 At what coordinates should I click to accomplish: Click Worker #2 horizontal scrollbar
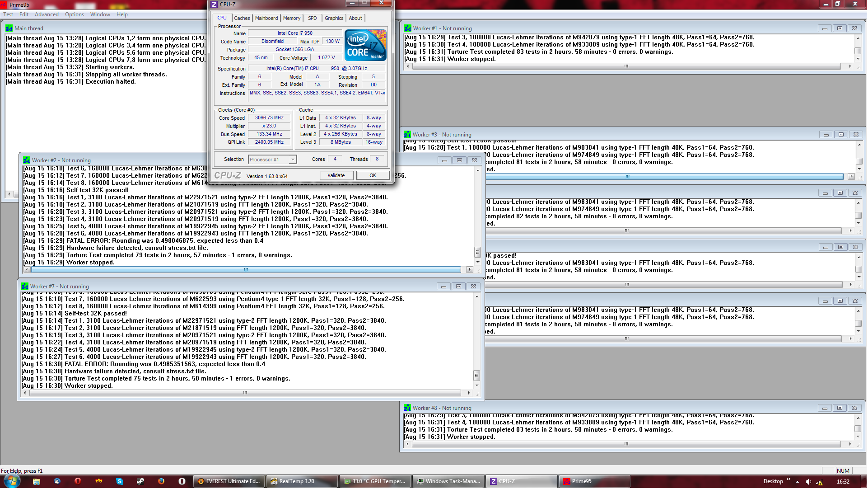tap(246, 270)
